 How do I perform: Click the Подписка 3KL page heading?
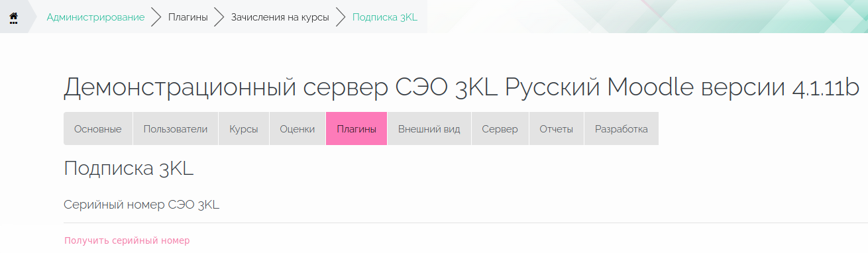pyautogui.click(x=129, y=168)
